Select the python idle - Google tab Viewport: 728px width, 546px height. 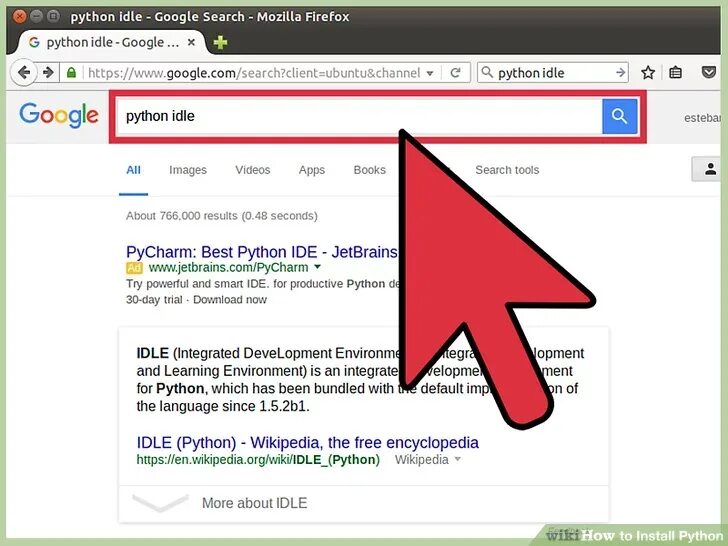coord(111,42)
